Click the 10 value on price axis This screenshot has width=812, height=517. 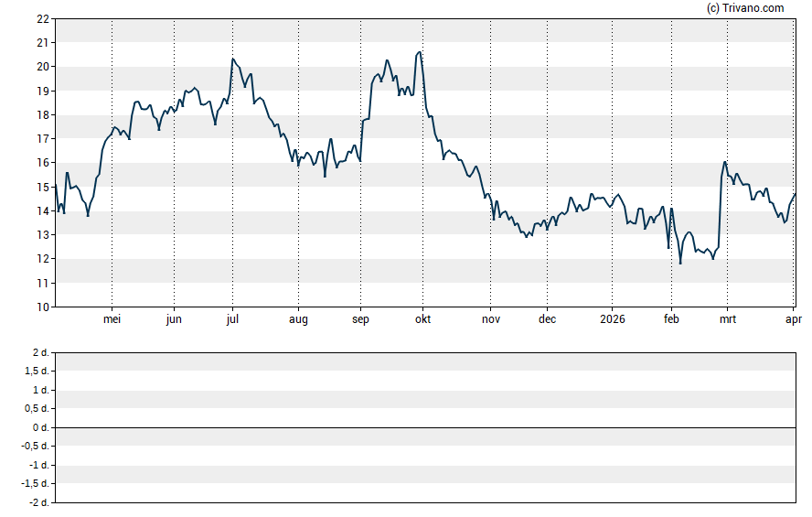43,307
